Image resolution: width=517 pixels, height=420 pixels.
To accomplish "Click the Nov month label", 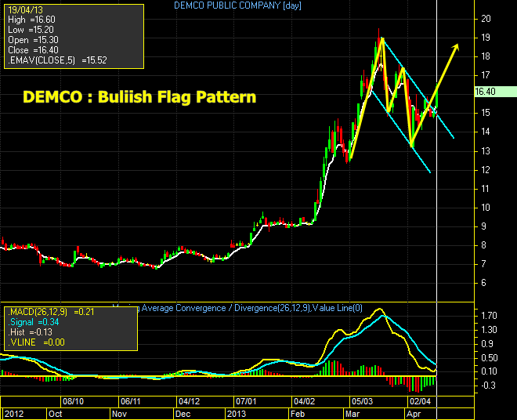I will coord(119,414).
